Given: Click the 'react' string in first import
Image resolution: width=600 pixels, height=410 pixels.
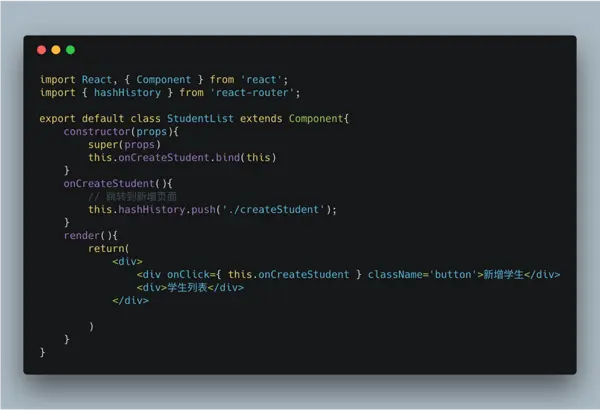Looking at the screenshot, I should coord(261,80).
